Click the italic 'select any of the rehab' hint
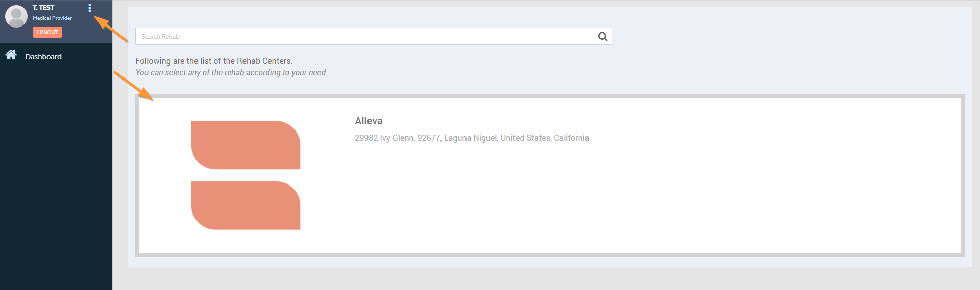This screenshot has width=980, height=290. 230,73
